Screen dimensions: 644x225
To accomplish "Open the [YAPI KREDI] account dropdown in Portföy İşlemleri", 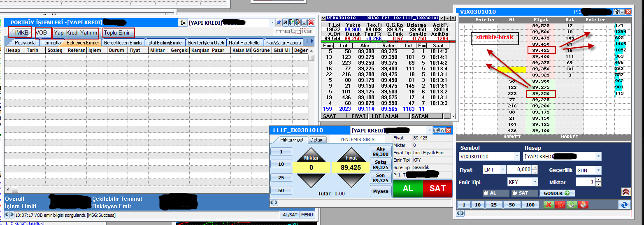I will [272, 23].
